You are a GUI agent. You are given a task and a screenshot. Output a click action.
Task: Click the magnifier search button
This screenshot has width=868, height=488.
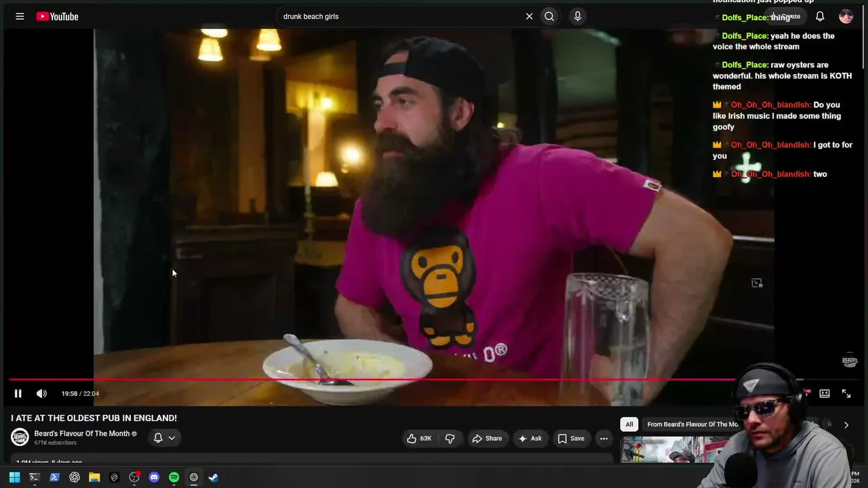pyautogui.click(x=549, y=16)
